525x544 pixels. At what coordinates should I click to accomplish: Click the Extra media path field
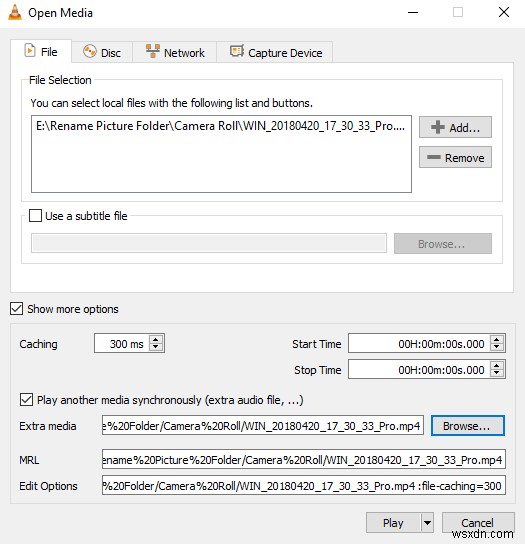click(263, 425)
